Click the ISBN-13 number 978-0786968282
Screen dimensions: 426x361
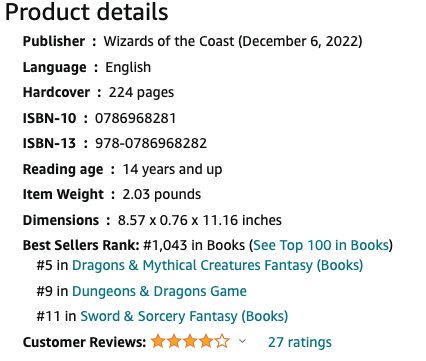[151, 143]
